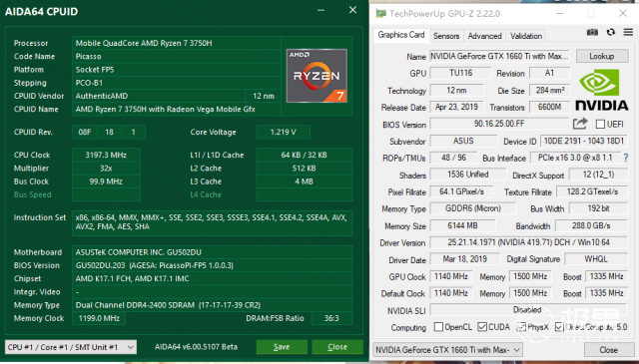Toggle the CUDA checkbox
The width and height of the screenshot is (639, 364).
point(482,326)
